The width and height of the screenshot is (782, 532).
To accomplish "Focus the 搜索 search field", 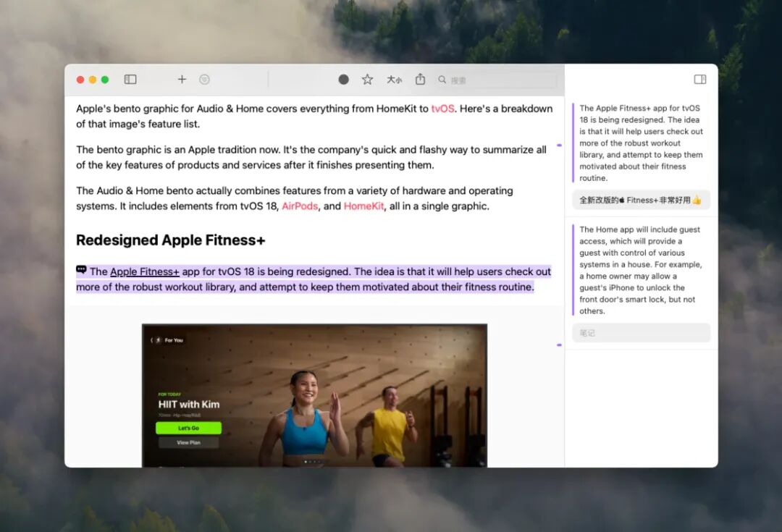I will [x=497, y=80].
